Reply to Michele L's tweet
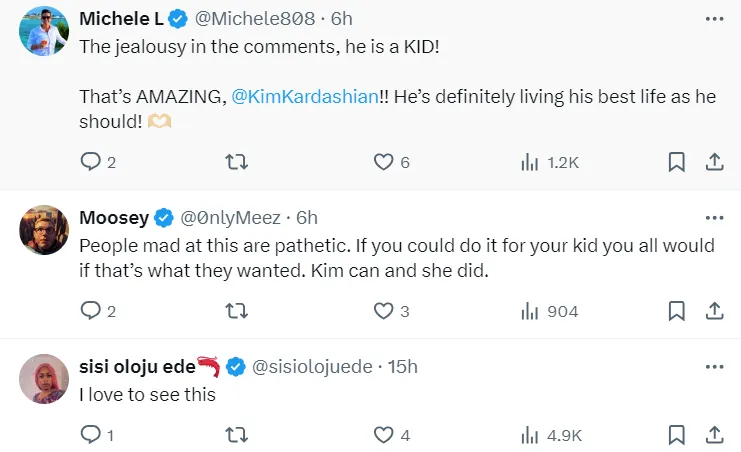 point(91,162)
